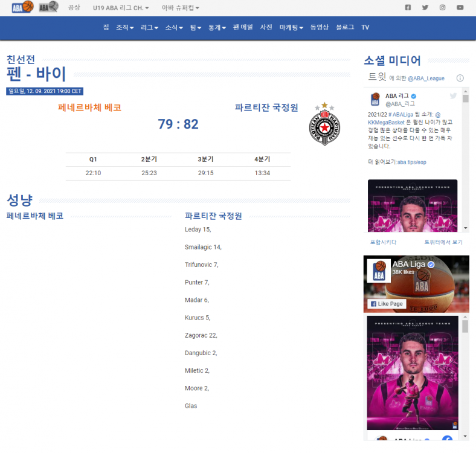The width and height of the screenshot is (476, 453).
Task: Click scroll-down arrow of Twitter widget
Action: tap(465, 228)
